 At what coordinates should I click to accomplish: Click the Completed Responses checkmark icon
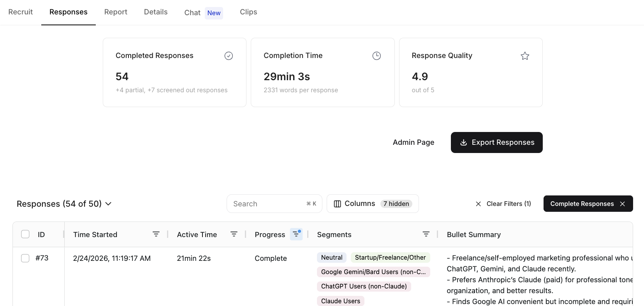click(x=229, y=56)
